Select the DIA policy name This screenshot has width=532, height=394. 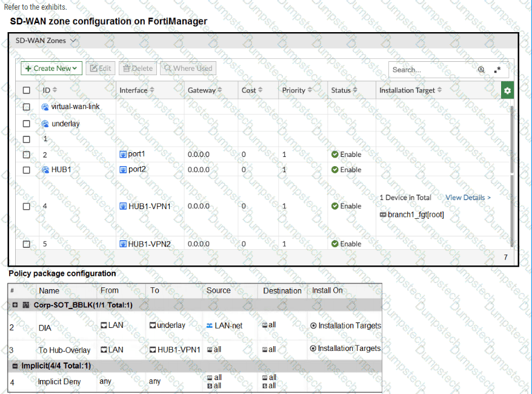click(x=45, y=328)
